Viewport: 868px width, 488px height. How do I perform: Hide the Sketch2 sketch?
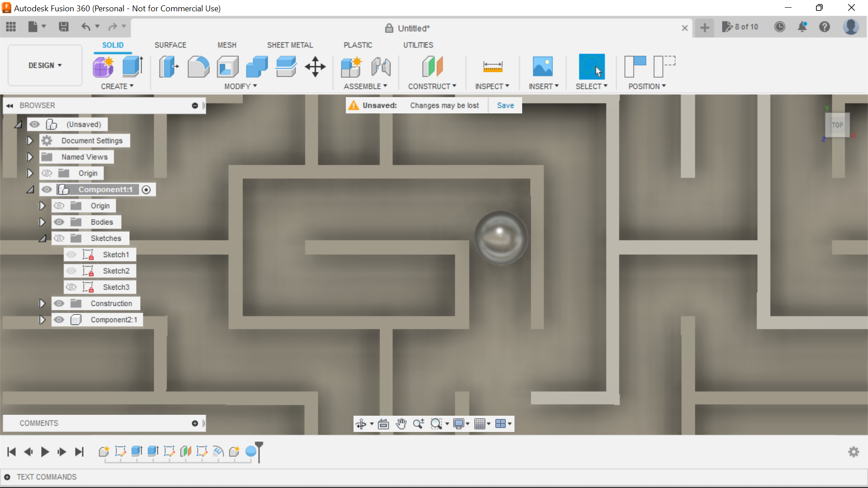pos(71,271)
